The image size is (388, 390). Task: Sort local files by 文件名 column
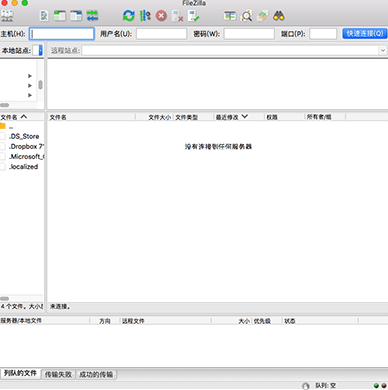tap(22, 117)
